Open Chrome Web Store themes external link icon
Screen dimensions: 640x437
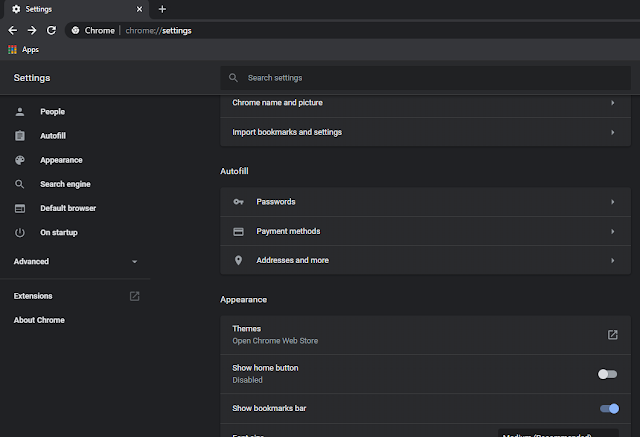tap(613, 335)
